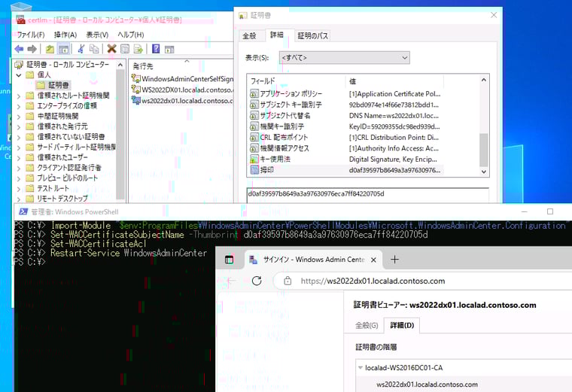Click the Up one level folder icon
This screenshot has height=392, width=572.
point(50,48)
